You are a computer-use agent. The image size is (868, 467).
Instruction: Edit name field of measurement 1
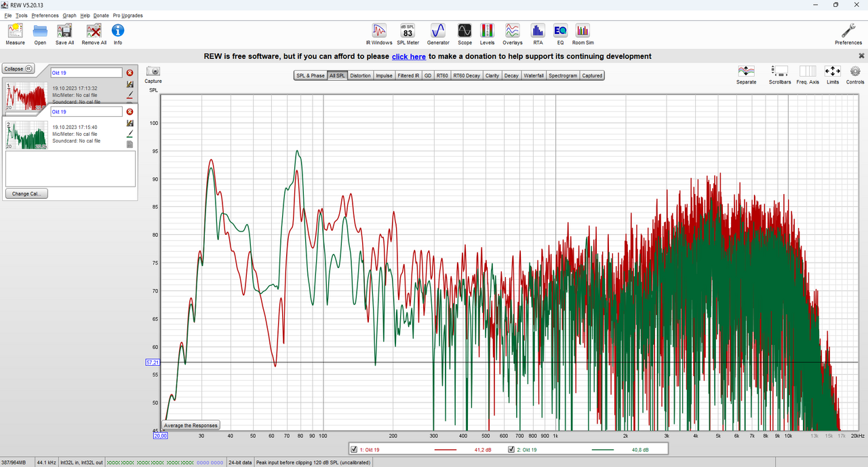[x=86, y=73]
